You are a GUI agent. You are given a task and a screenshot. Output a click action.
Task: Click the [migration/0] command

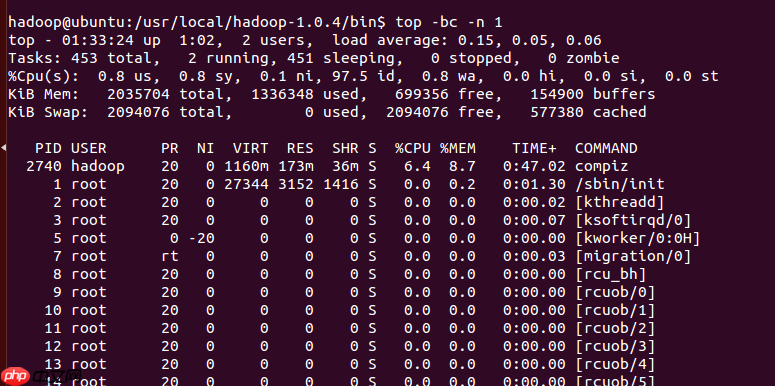point(633,257)
